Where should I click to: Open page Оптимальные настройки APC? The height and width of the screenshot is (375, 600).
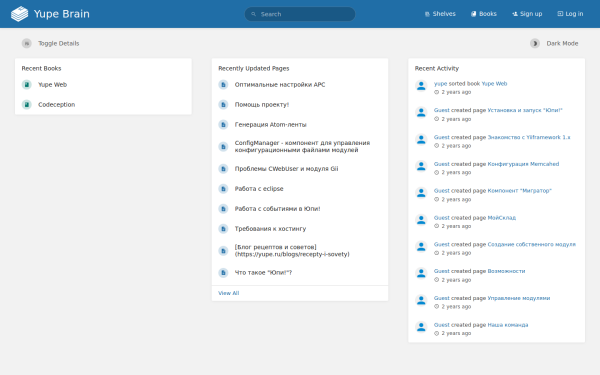[x=280, y=85]
